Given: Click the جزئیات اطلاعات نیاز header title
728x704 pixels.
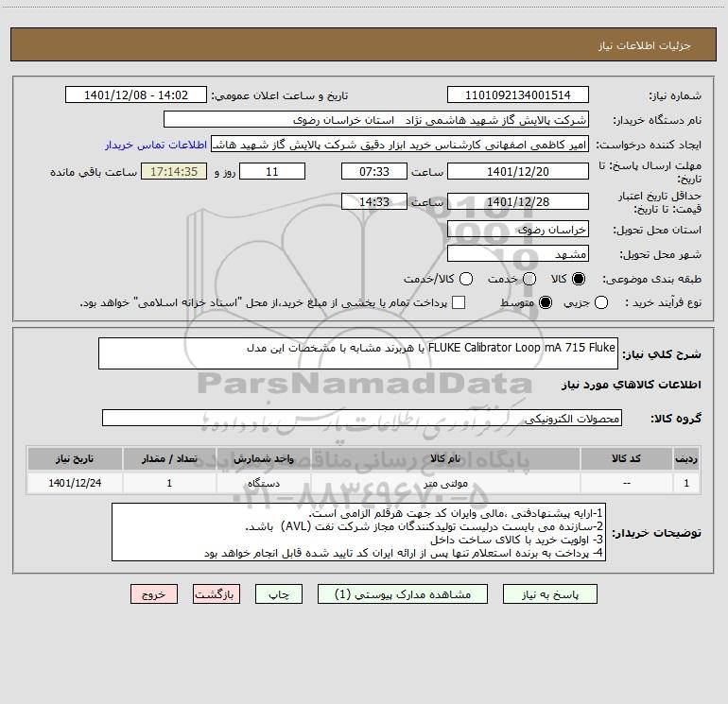Looking at the screenshot, I should 644,45.
